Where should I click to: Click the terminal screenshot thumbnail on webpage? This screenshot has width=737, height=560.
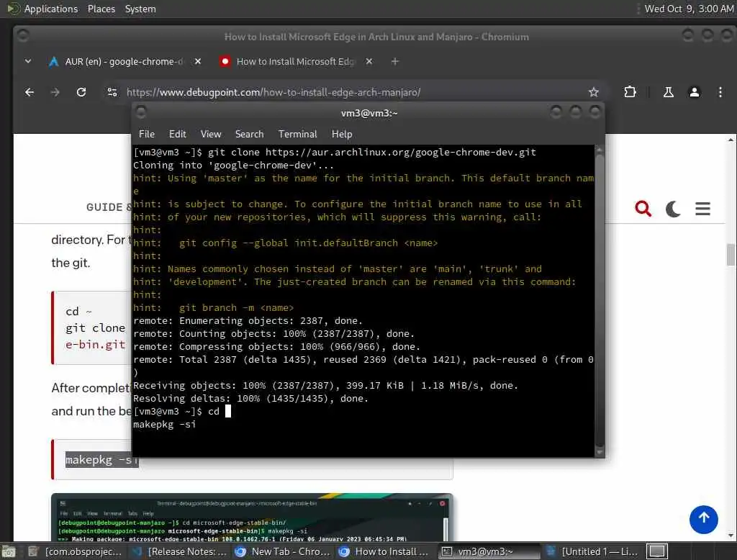click(x=252, y=518)
